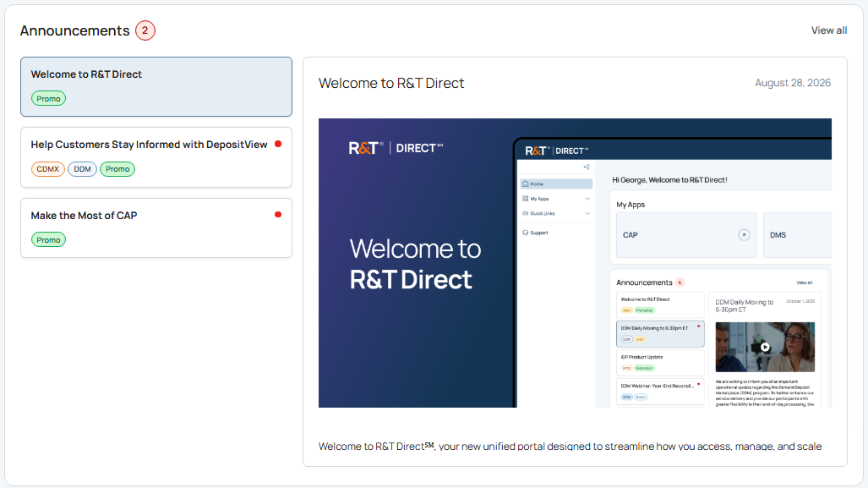
Task: Click the Promo tag under Welcome to R&T Direct
Action: click(x=48, y=99)
